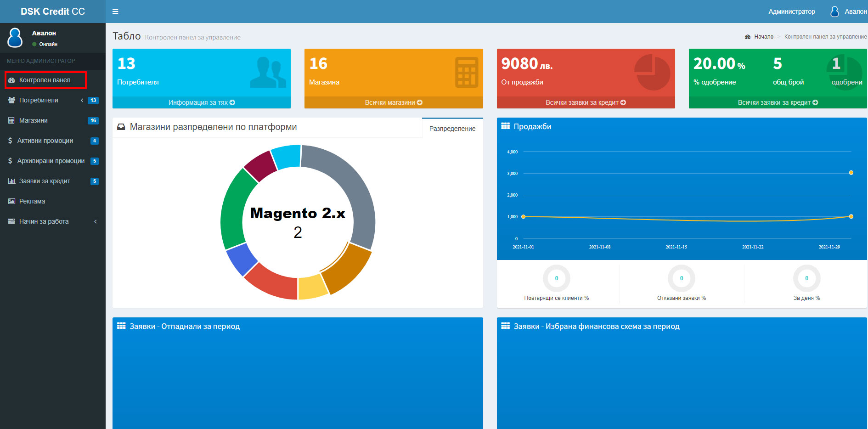This screenshot has height=429, width=868.
Task: Click the Повтарящи се клиенти % knob
Action: [557, 278]
